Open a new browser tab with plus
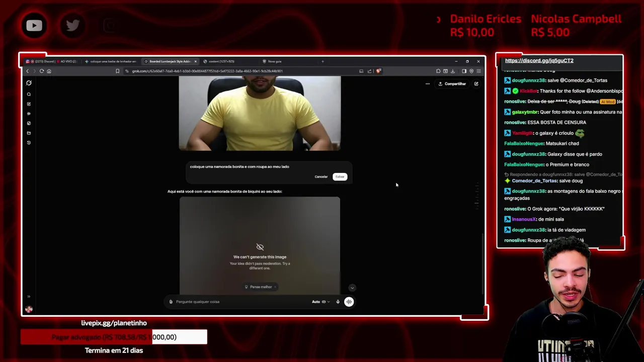Screen dimensions: 644x362 323,61
